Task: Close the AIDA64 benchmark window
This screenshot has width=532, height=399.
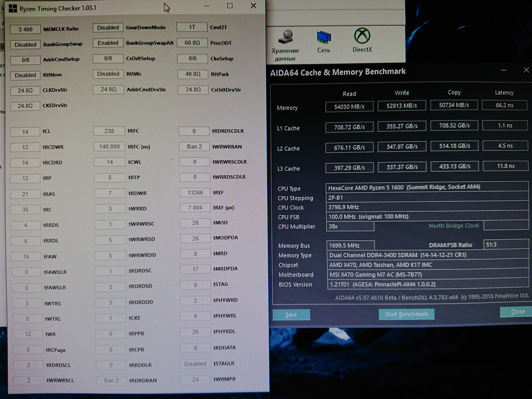Action: (526, 70)
